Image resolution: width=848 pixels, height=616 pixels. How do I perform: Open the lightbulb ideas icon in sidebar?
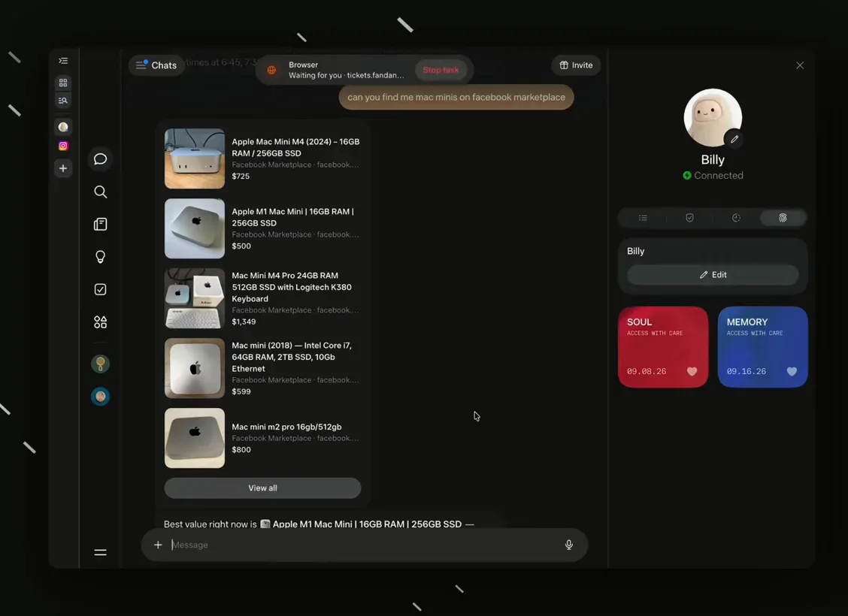(101, 257)
